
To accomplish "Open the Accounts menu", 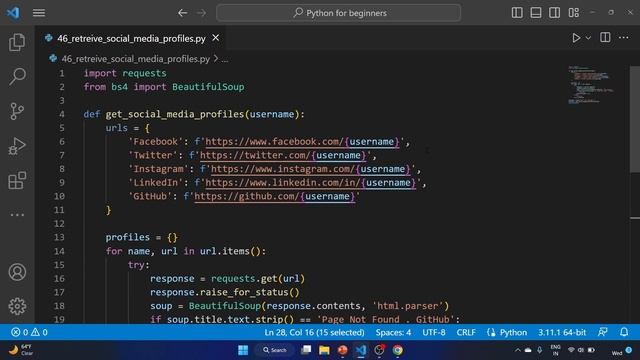I will click(x=17, y=272).
